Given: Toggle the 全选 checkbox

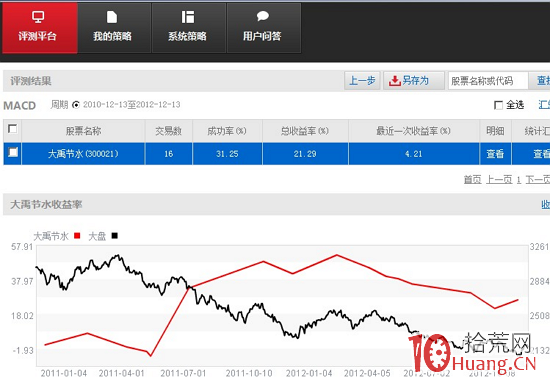Looking at the screenshot, I should (498, 105).
